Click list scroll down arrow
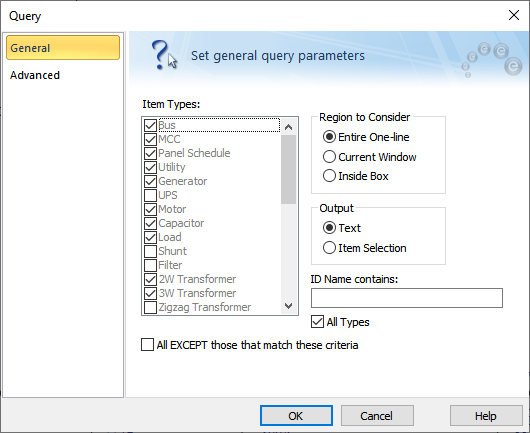530x433 pixels. click(288, 306)
